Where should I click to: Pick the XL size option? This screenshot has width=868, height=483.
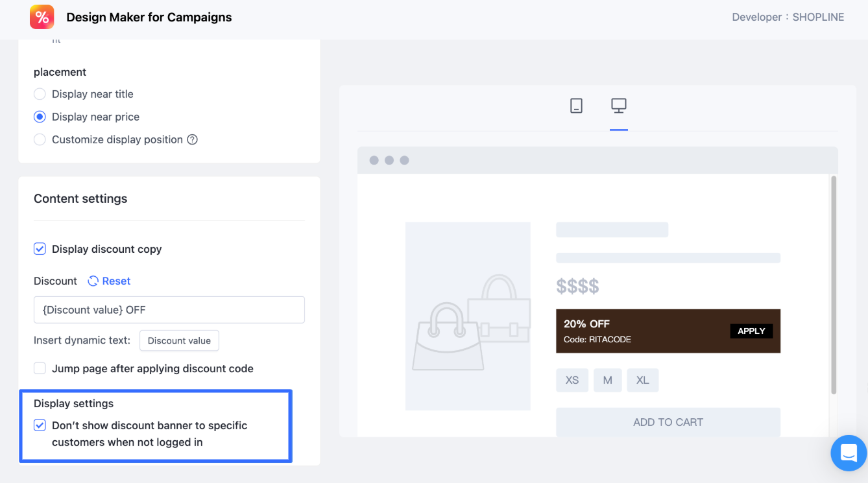(x=642, y=380)
